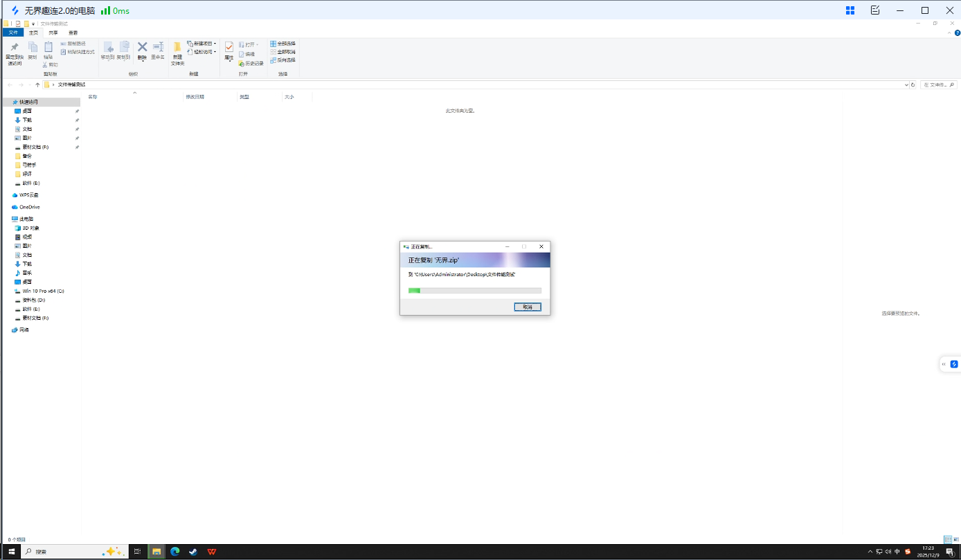Click the 新建文件夹 new folder icon
This screenshot has height=560, width=961.
(177, 48)
